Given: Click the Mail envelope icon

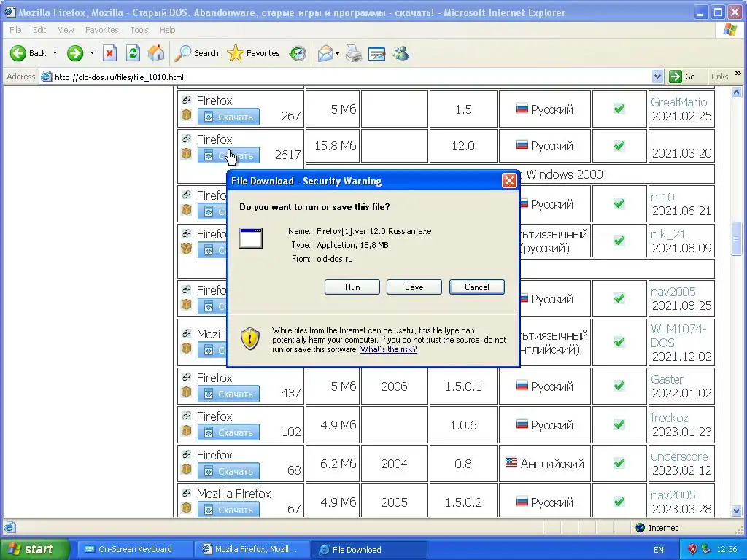Looking at the screenshot, I should [325, 53].
